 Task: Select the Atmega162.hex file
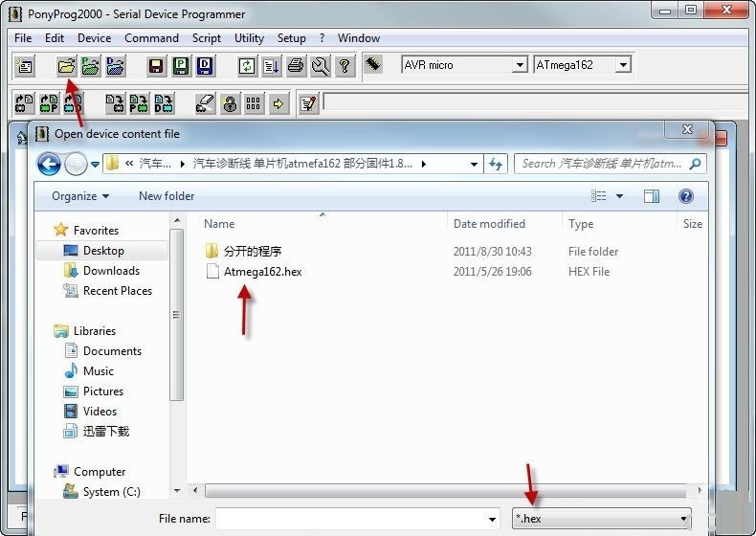click(x=263, y=272)
